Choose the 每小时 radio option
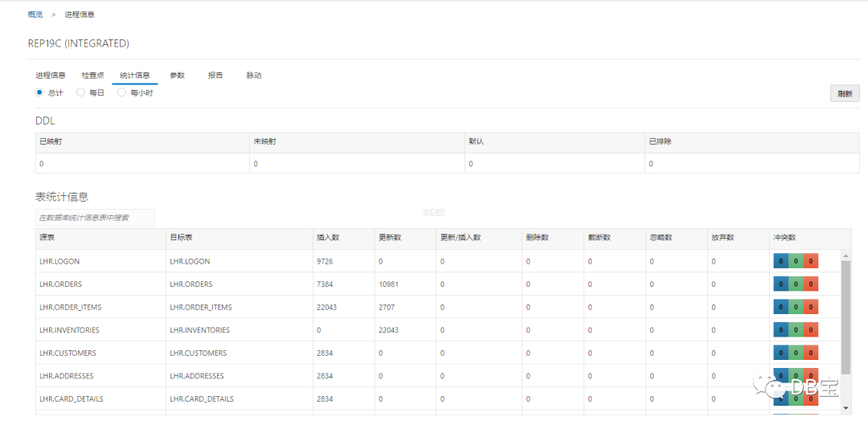The height and width of the screenshot is (425, 868). 121,92
